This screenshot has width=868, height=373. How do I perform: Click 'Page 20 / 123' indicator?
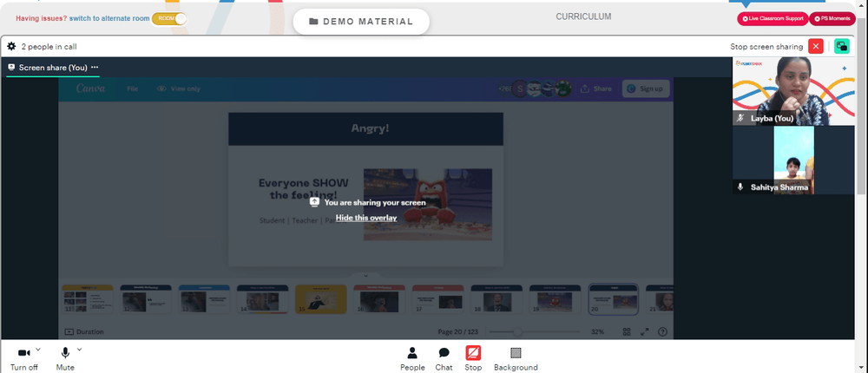(x=457, y=331)
